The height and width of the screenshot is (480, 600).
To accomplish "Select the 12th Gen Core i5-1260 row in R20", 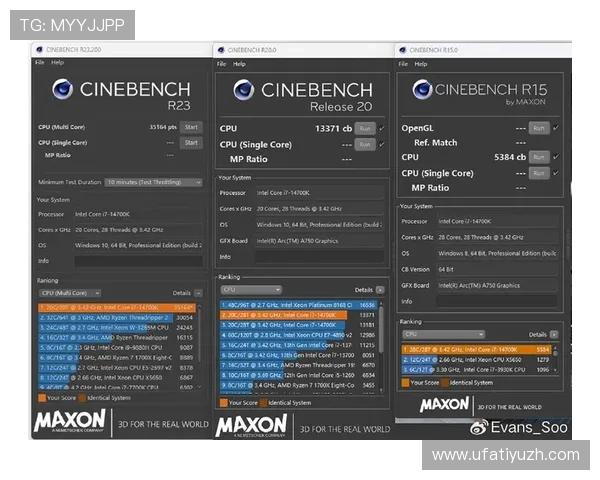I will (x=298, y=375).
